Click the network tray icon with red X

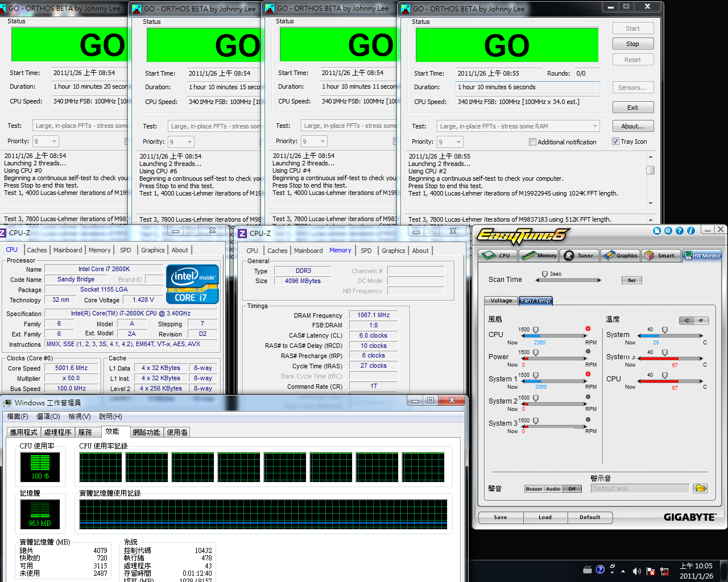[x=665, y=571]
